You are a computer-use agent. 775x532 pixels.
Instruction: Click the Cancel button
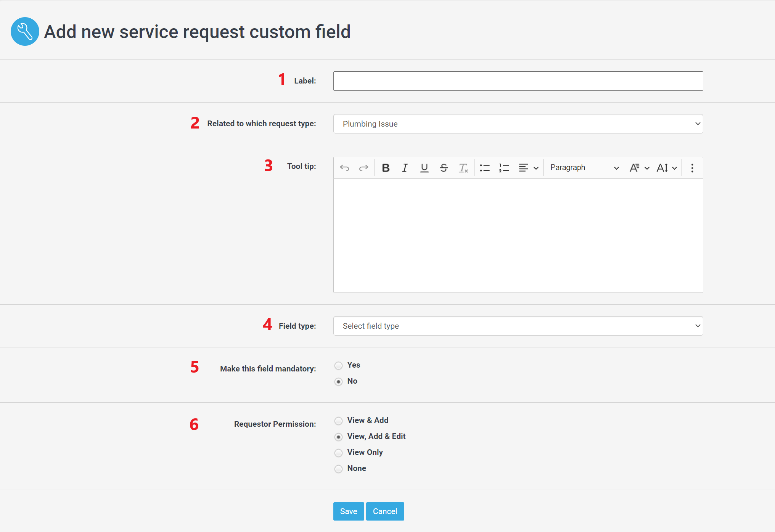(x=385, y=511)
